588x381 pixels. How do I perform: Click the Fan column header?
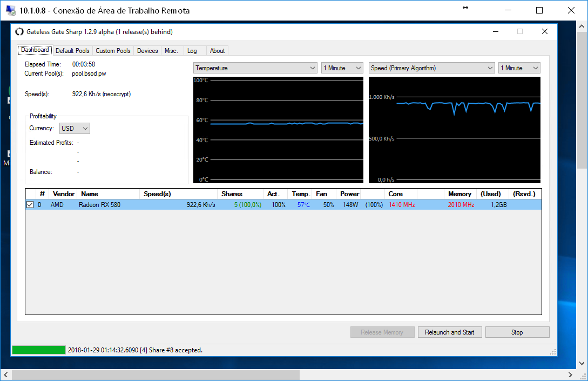pyautogui.click(x=324, y=194)
